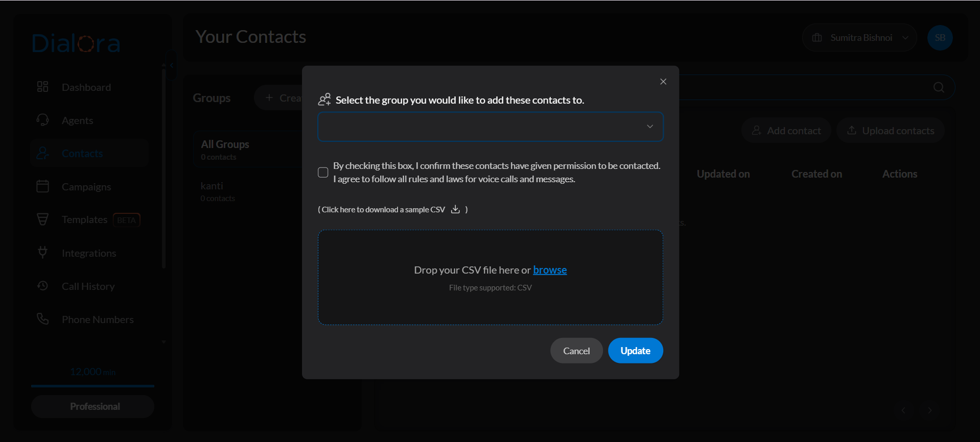Click the Call History clock icon

click(43, 286)
